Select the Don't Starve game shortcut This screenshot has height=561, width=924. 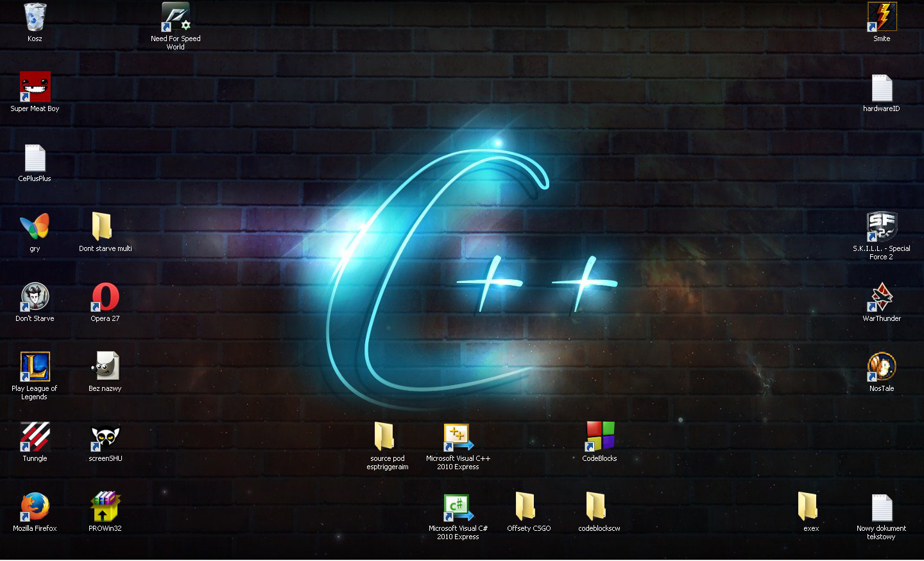tap(35, 297)
